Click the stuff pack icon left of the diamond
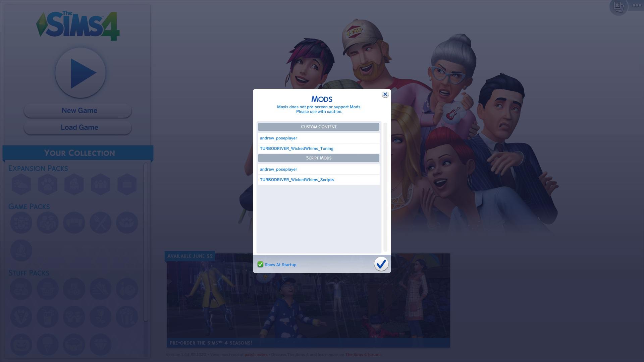The image size is (644, 362). (x=74, y=345)
